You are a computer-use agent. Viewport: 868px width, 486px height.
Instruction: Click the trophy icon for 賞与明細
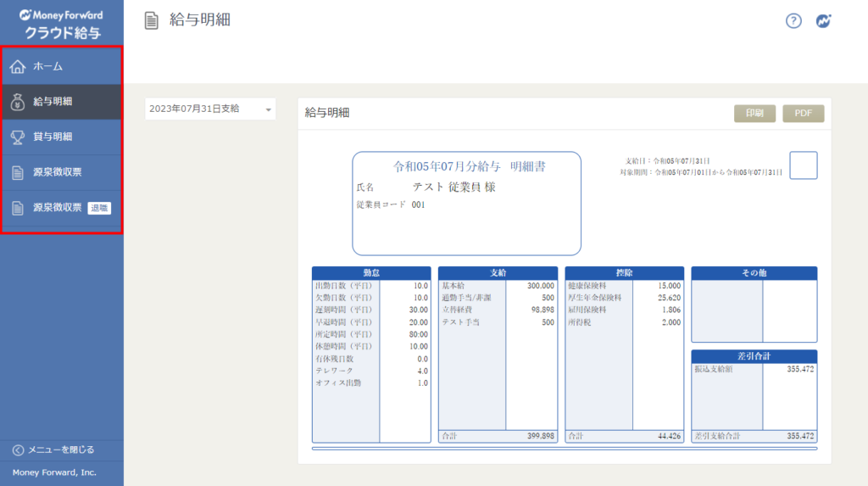18,137
